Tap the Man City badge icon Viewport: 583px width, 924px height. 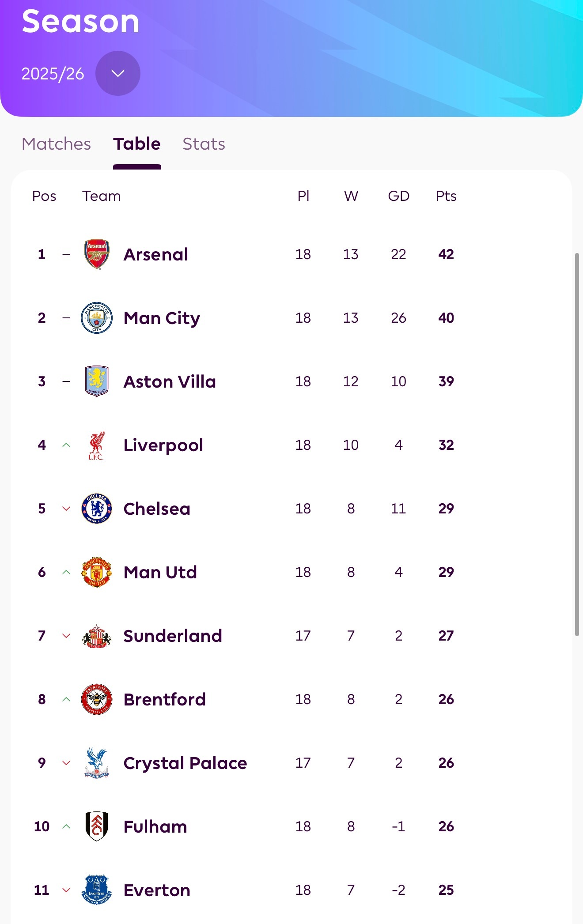tap(97, 318)
